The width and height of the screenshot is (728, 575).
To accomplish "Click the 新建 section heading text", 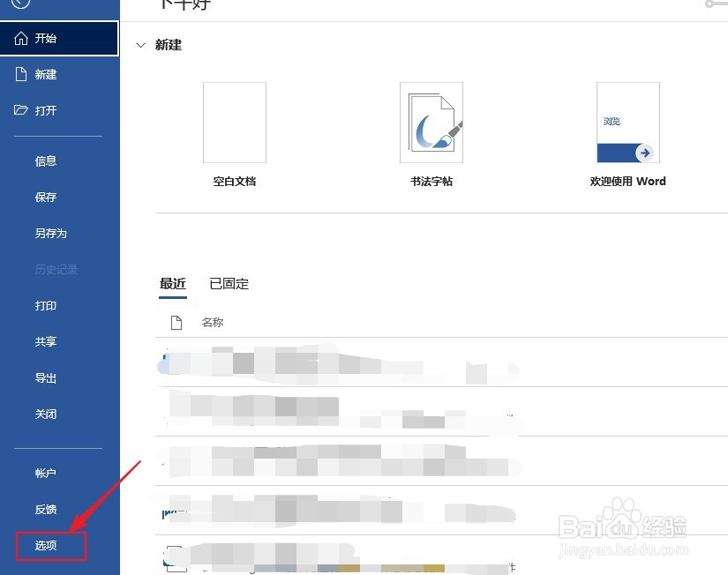I will (x=168, y=45).
